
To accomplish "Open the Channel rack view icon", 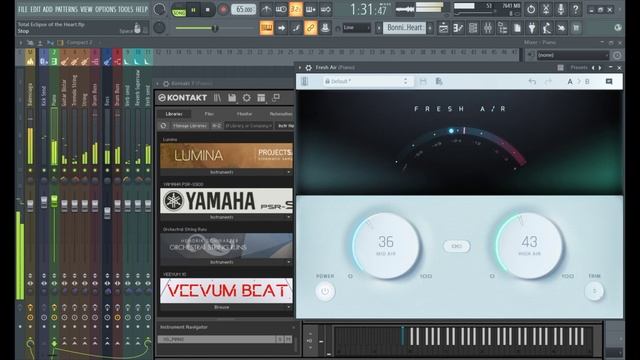I will [473, 28].
